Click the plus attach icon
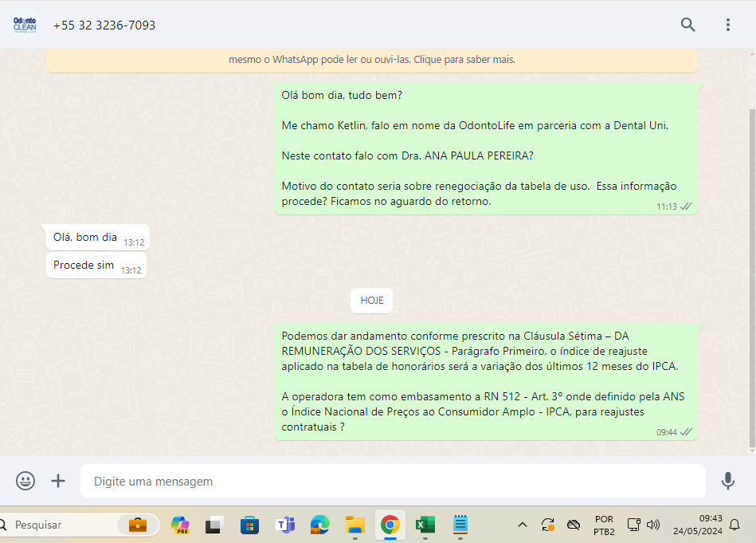 [58, 481]
